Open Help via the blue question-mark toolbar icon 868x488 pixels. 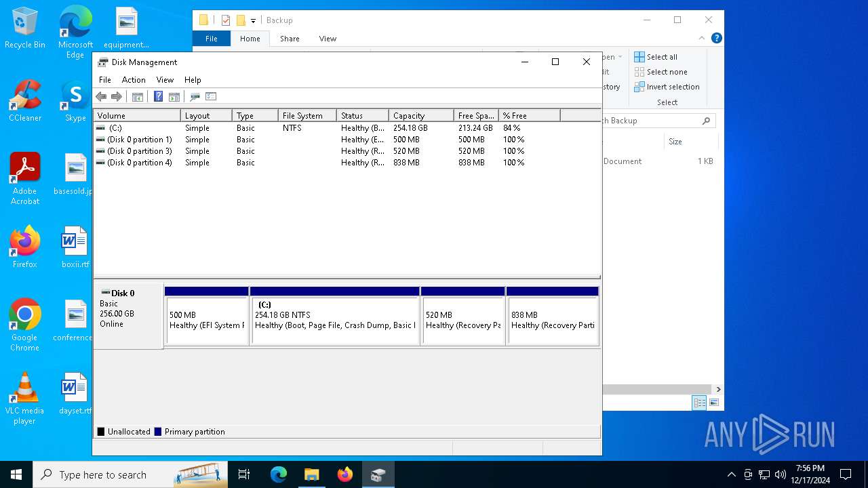coord(158,96)
